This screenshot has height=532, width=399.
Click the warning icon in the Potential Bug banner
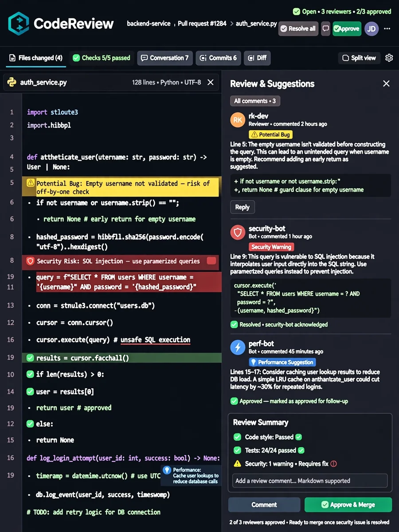point(31,183)
